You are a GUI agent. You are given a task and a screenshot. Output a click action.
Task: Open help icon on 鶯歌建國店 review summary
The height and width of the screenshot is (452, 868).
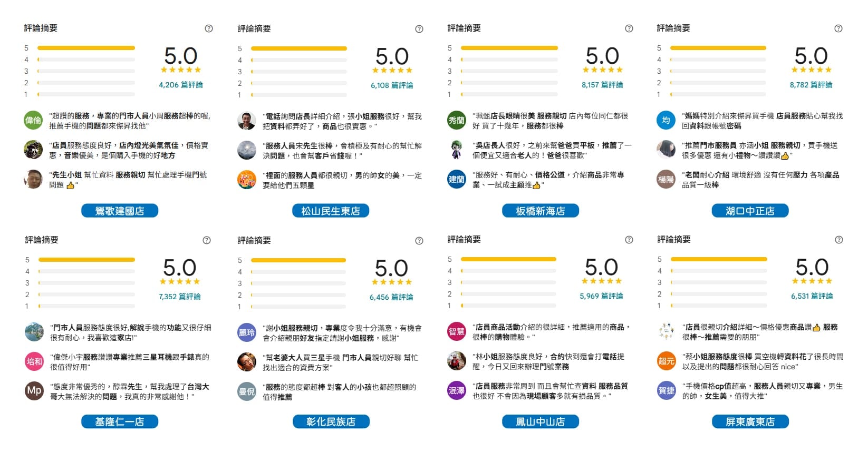(207, 28)
